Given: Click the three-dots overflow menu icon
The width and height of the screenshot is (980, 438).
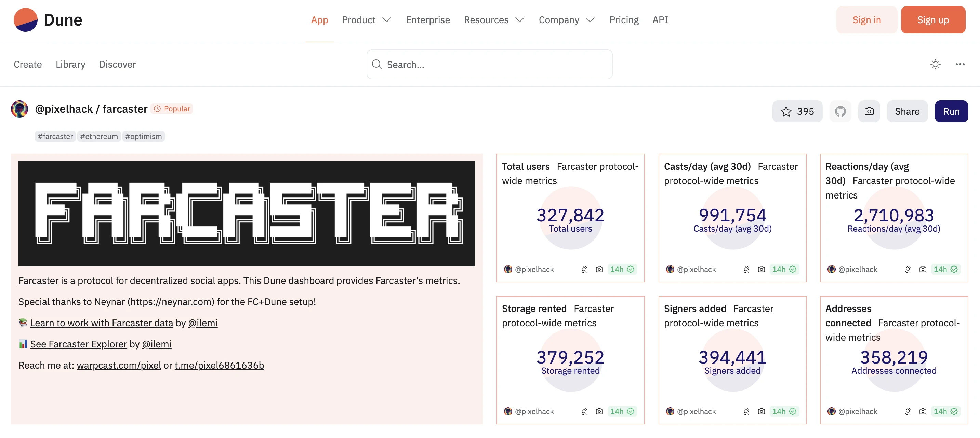Looking at the screenshot, I should (961, 64).
